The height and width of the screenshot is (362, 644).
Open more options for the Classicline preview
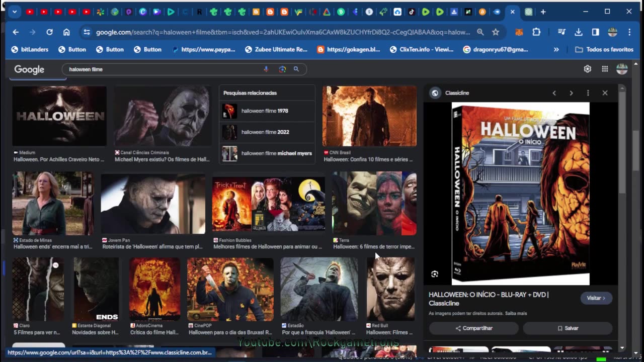(588, 93)
